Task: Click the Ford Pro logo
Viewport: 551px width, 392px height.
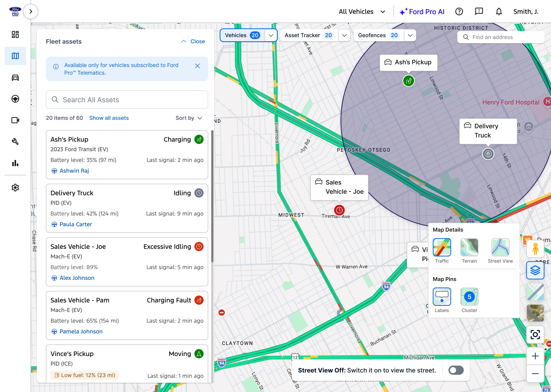Action: click(15, 11)
